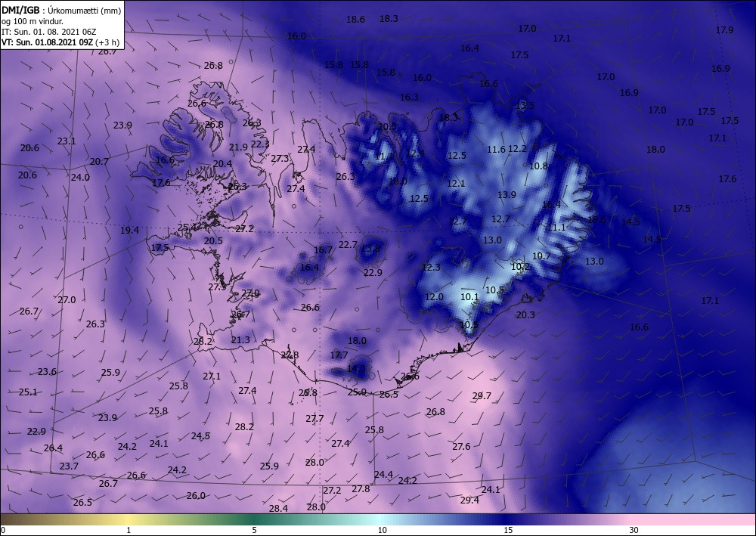
Task: Click the 10.1 value on the map
Action: pyautogui.click(x=469, y=296)
